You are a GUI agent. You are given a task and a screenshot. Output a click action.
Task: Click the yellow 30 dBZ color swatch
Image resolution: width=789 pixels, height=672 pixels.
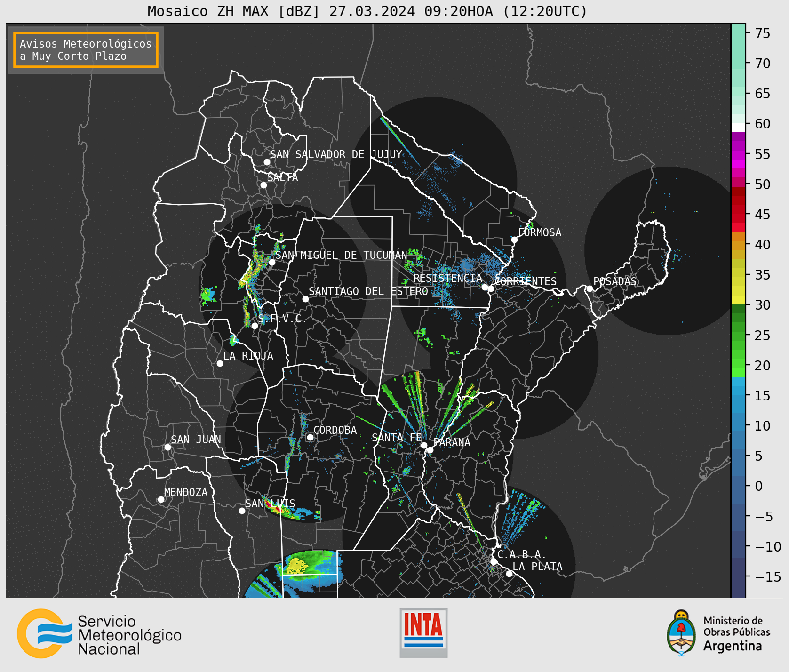click(x=738, y=300)
